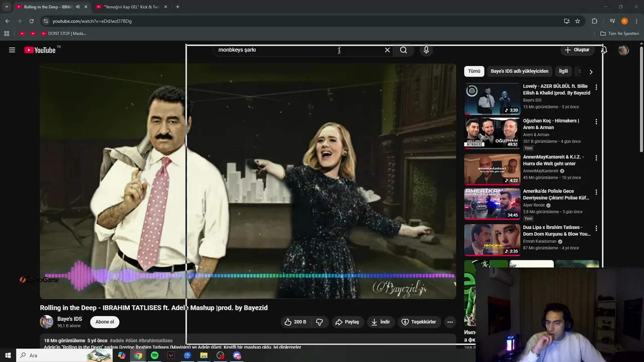Click the Oluştur create button
This screenshot has height=362, width=644.
(577, 50)
